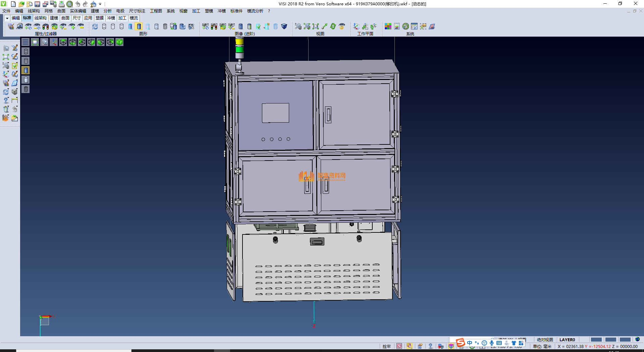
Task: Toggle the highlighted shaded cylinder display mode
Action: (x=139, y=27)
